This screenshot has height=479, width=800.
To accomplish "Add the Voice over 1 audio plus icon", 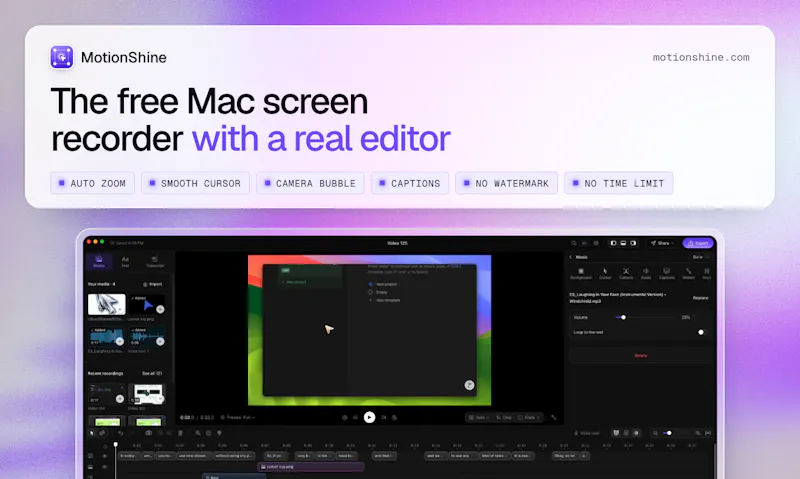I will point(160,341).
